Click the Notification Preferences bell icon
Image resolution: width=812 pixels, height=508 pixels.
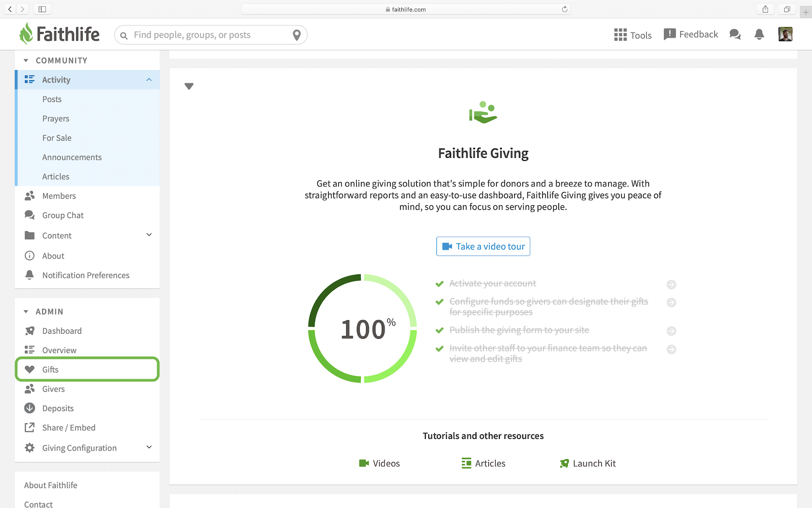pos(30,275)
